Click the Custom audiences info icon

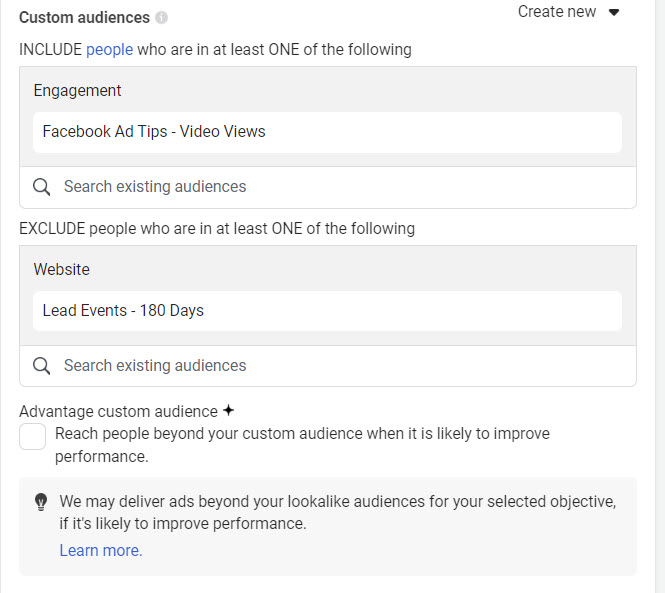(161, 18)
